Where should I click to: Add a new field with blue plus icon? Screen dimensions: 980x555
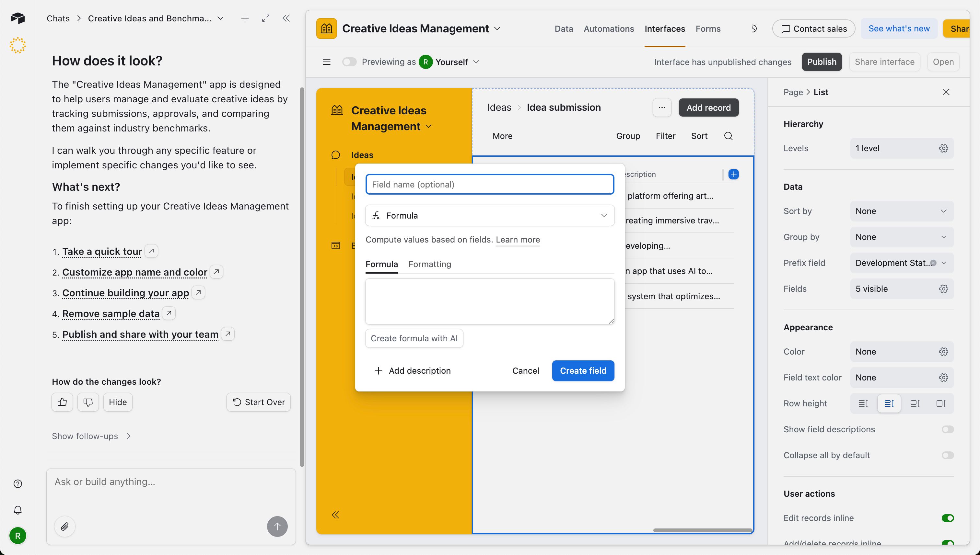734,174
